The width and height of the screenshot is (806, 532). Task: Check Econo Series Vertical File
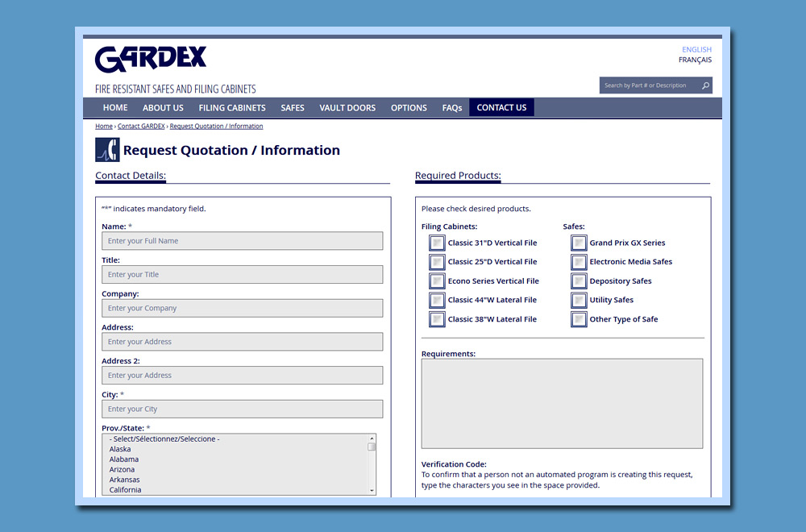click(437, 281)
